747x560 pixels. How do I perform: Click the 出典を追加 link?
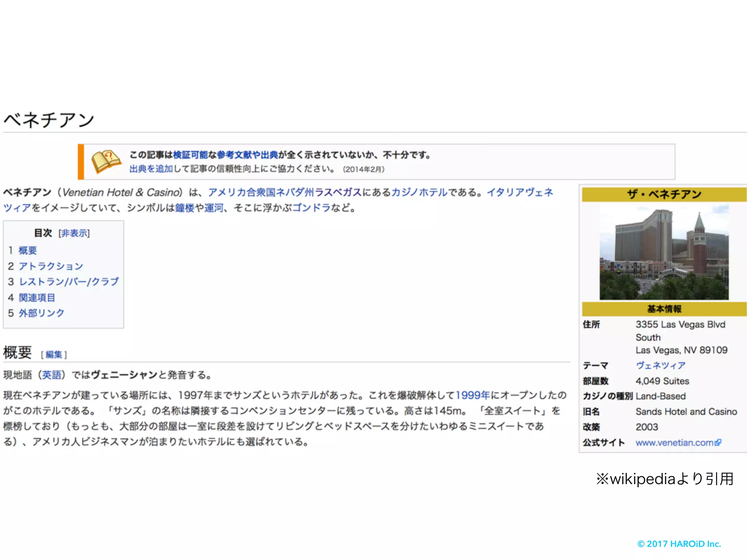pos(151,169)
